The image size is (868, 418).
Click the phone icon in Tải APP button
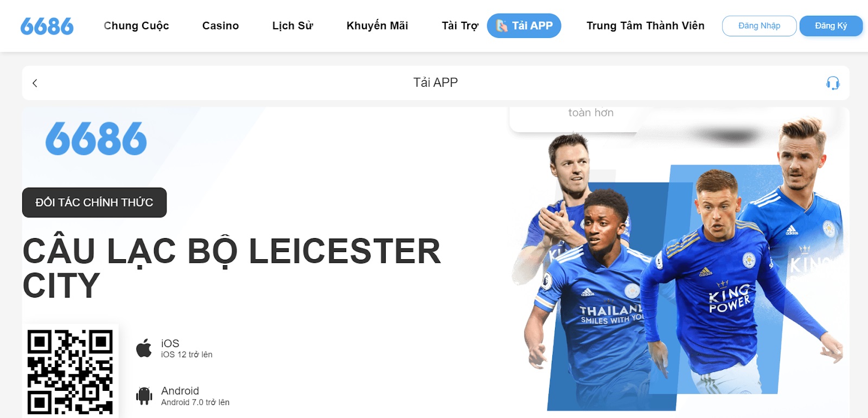point(502,25)
